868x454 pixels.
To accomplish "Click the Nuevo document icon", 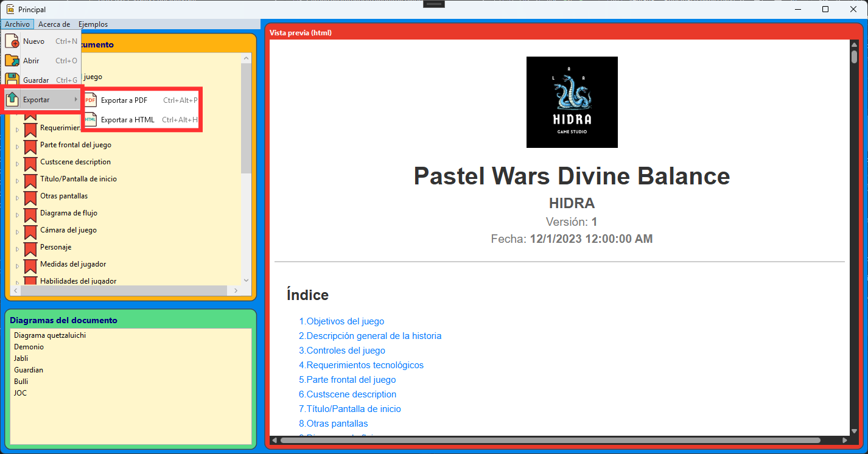I will (12, 41).
